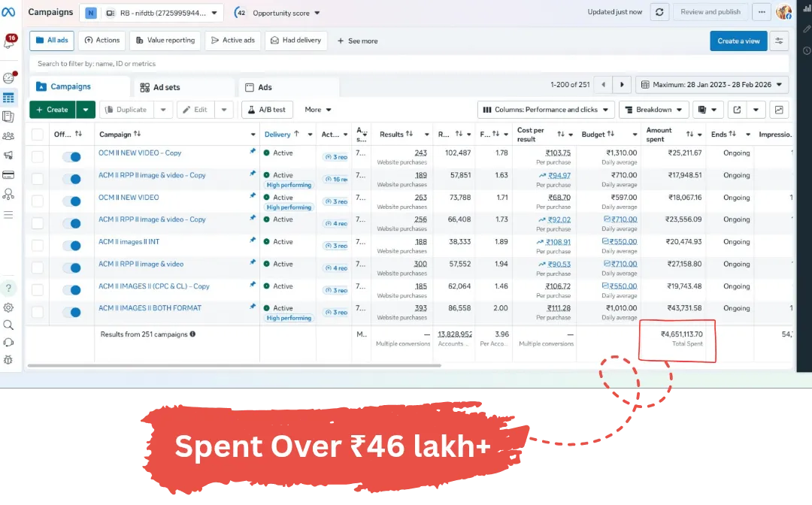Open Support headset icon in sidebar
This screenshot has width=812, height=505.
tap(8, 343)
